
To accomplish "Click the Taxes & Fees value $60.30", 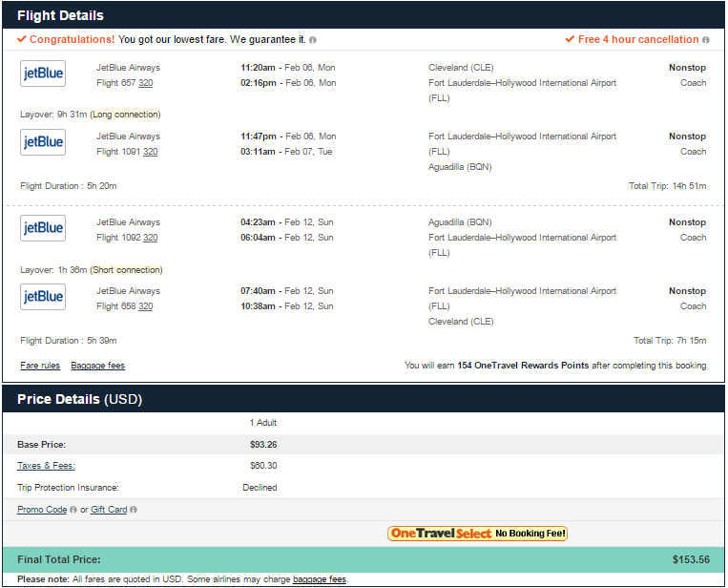I will pyautogui.click(x=263, y=466).
